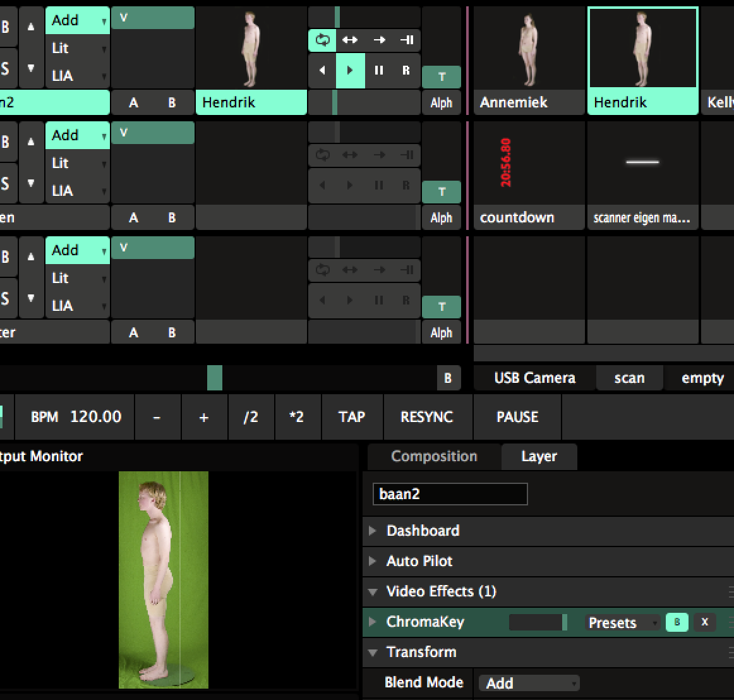Assign Hendrik layer to crossfader A

click(133, 102)
